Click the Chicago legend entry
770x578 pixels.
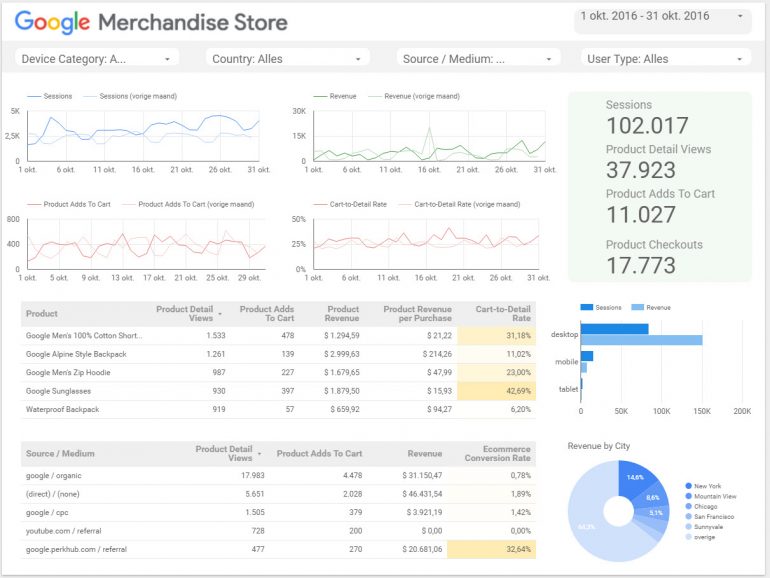pyautogui.click(x=701, y=506)
